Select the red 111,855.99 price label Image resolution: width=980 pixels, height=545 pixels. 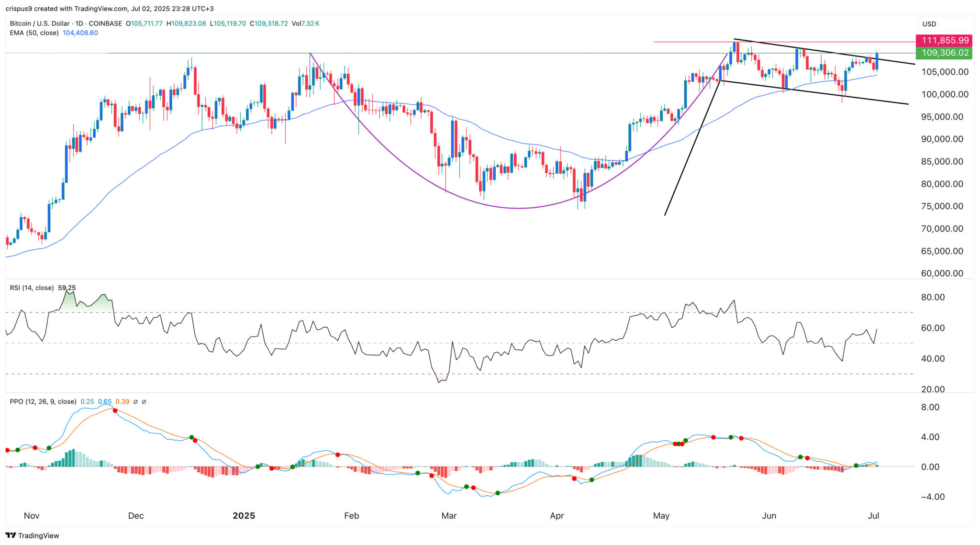point(944,41)
